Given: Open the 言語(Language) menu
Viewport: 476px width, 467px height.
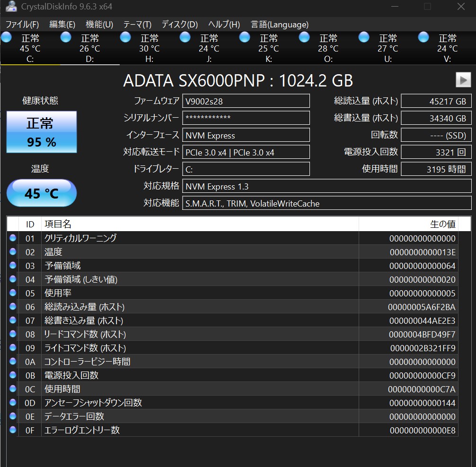Looking at the screenshot, I should click(x=279, y=25).
